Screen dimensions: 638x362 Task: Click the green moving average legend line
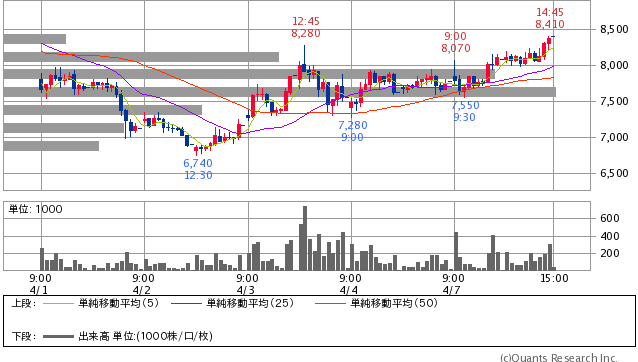coord(59,303)
